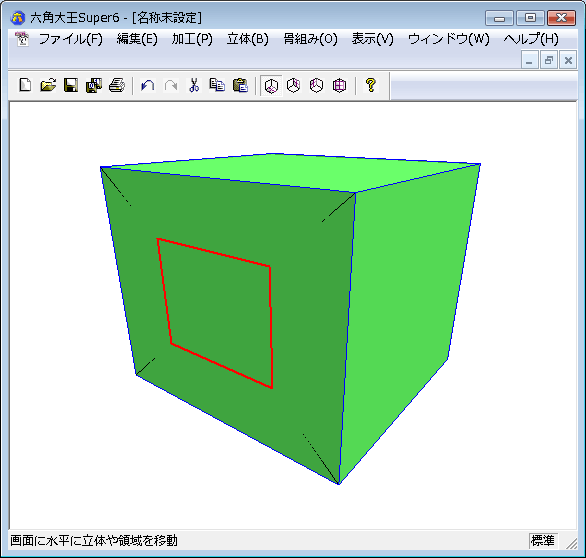The width and height of the screenshot is (586, 558).
Task: Undo the last action via toolbar arrow
Action: click(x=148, y=85)
